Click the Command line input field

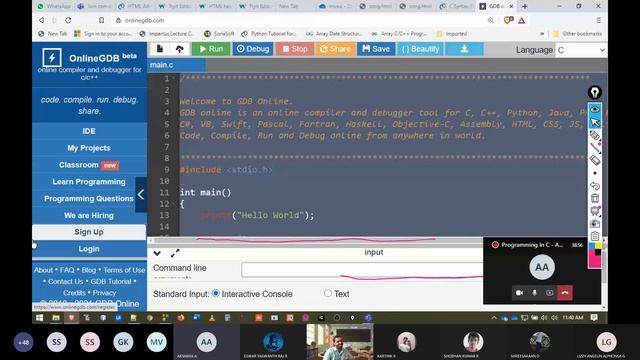click(362, 270)
